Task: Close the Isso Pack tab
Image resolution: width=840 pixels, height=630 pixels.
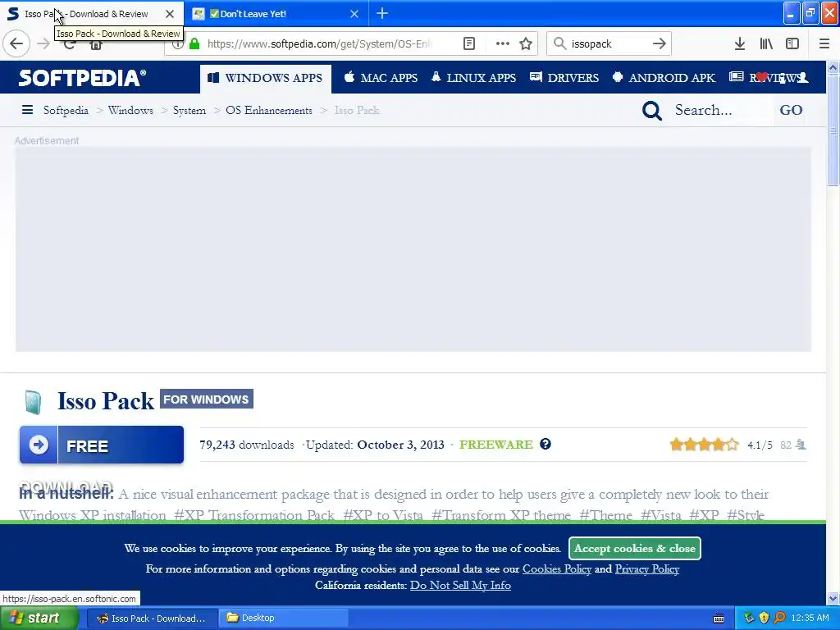Action: pos(169,14)
